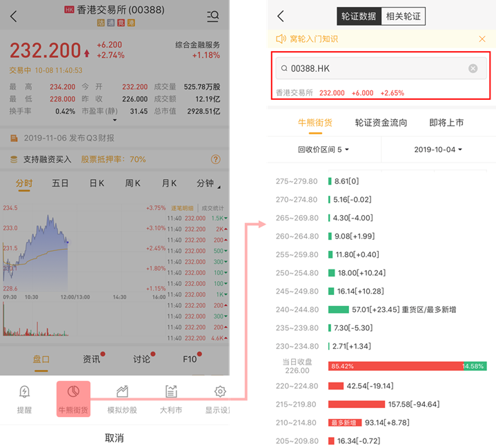Tap the 232.200 current price

coord(46,50)
